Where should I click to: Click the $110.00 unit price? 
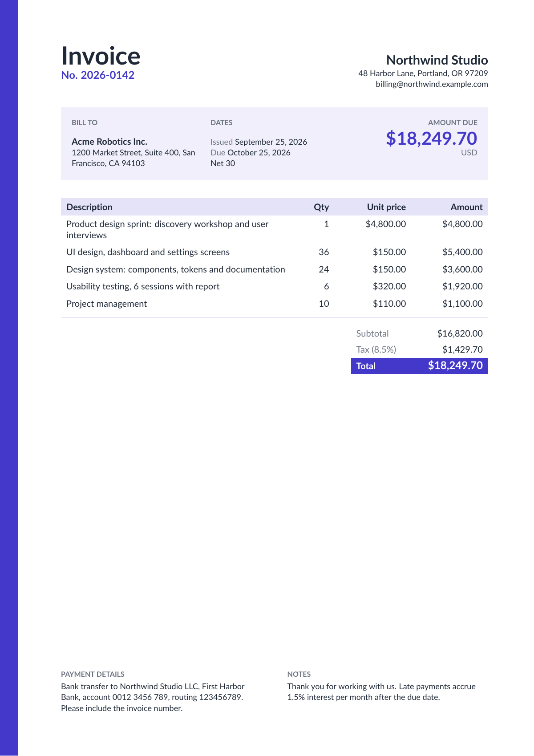389,304
